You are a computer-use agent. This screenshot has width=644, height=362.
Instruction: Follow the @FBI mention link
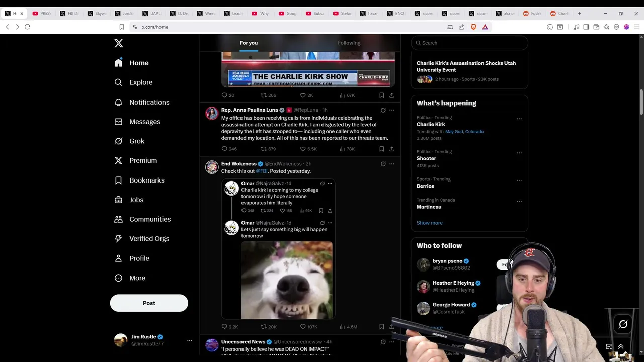(x=262, y=171)
